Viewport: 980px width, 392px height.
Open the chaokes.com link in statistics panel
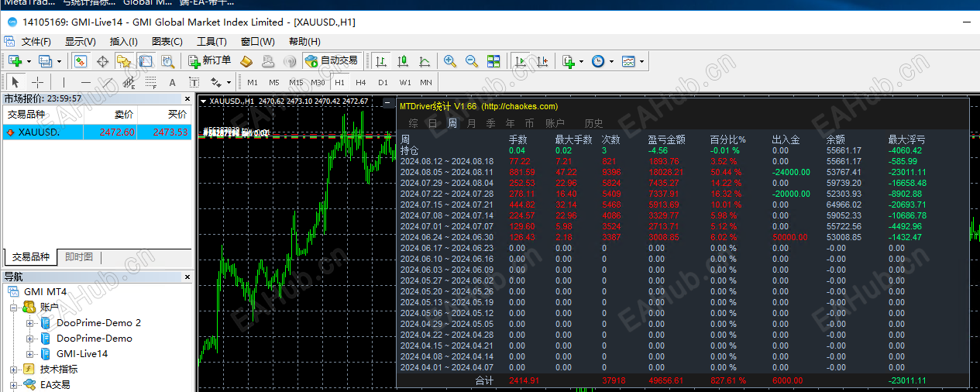pyautogui.click(x=519, y=106)
